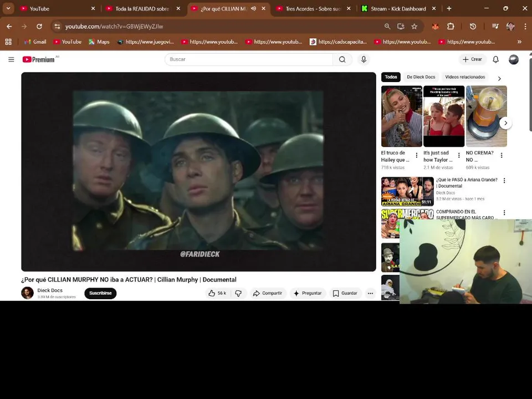The image size is (532, 399).
Task: Select the 'De Dieck Docs' filter chip
Action: pyautogui.click(x=421, y=77)
